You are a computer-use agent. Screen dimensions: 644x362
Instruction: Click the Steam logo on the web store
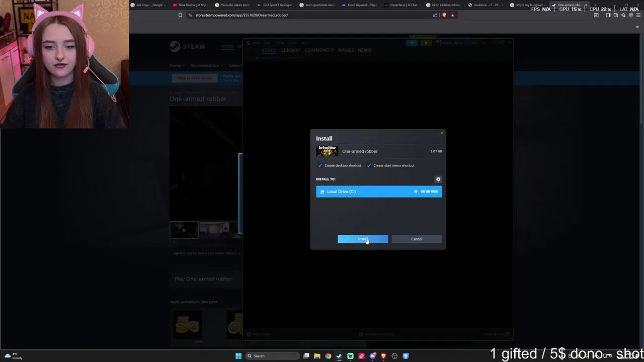pyautogui.click(x=187, y=47)
